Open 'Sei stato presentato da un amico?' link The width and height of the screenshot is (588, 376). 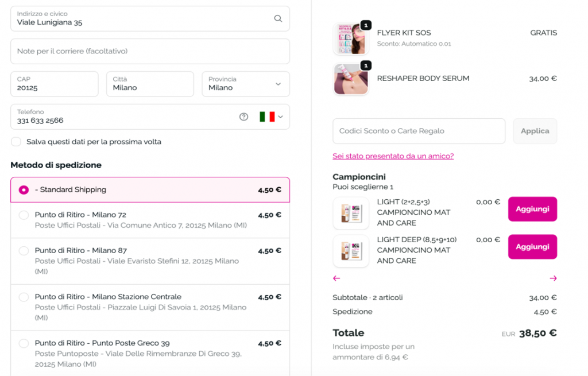tap(393, 156)
